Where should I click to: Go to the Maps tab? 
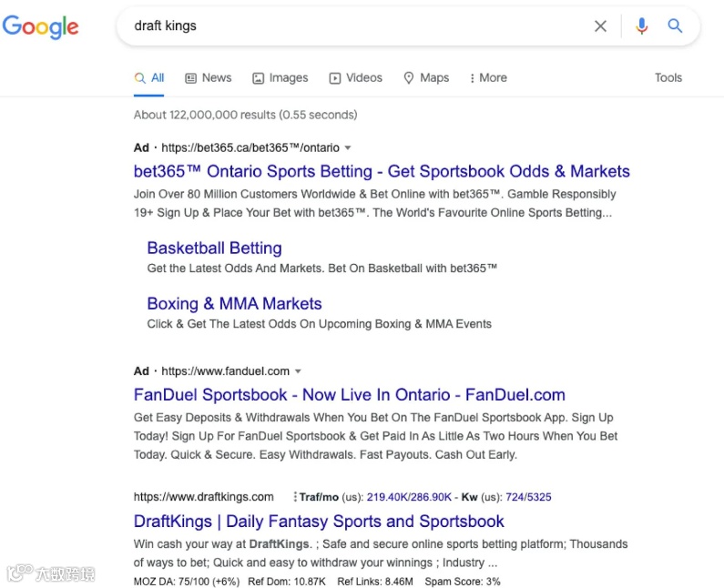(426, 78)
